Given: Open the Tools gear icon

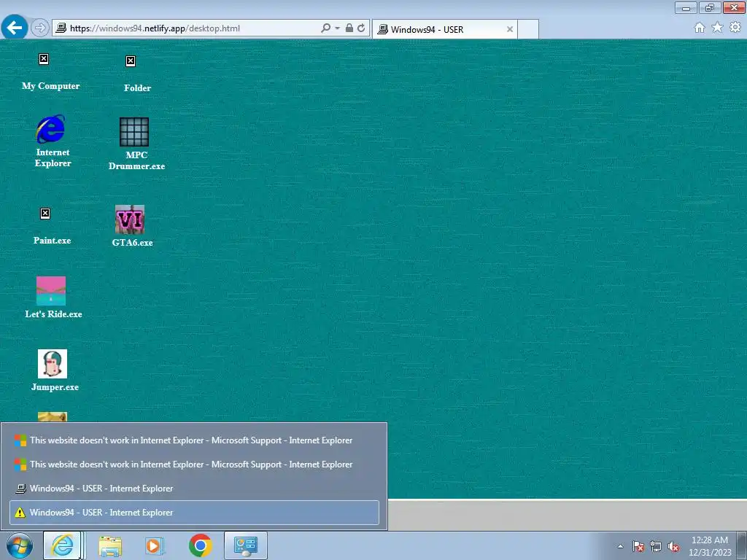Looking at the screenshot, I should point(735,28).
